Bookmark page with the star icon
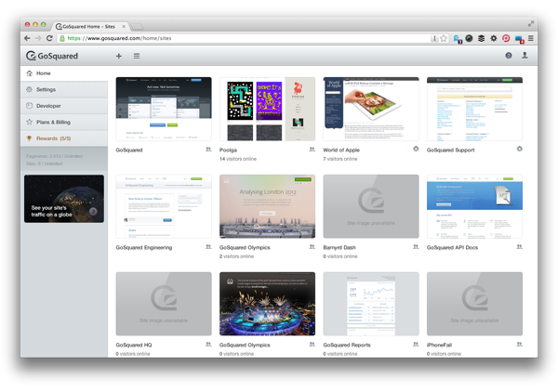The width and height of the screenshot is (558, 392). click(x=444, y=38)
